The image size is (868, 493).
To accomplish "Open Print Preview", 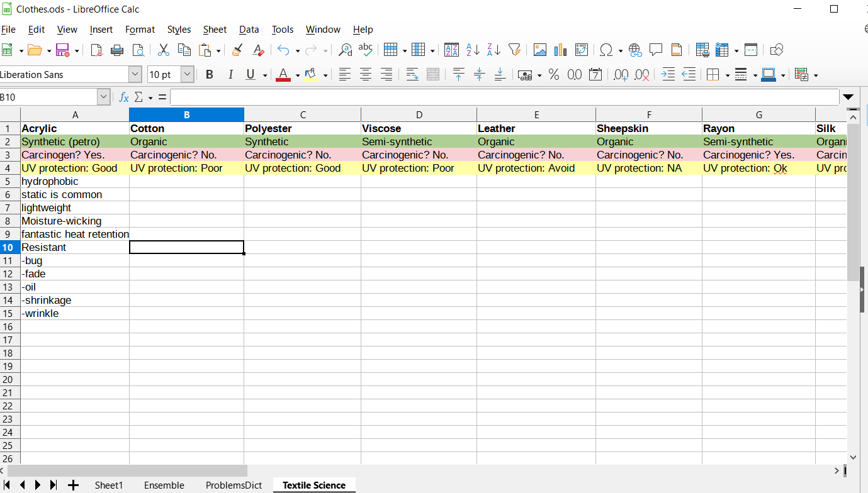I will (x=138, y=50).
